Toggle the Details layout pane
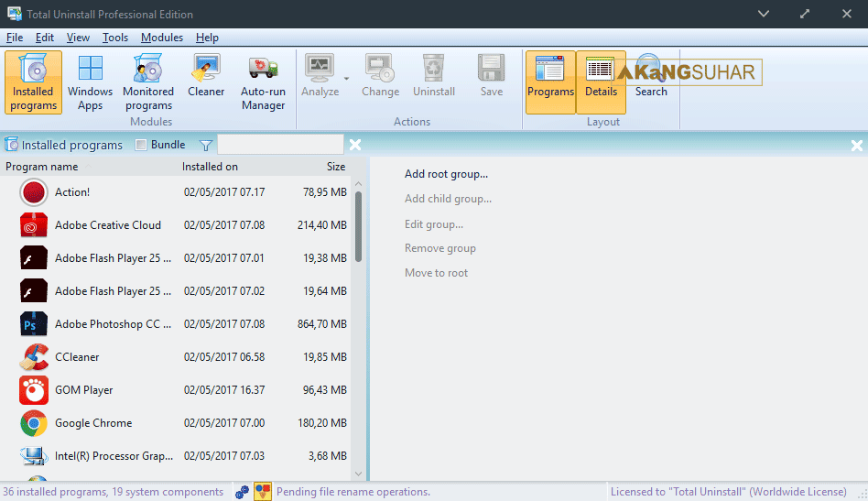Screen dimensions: 868x501 602,82
